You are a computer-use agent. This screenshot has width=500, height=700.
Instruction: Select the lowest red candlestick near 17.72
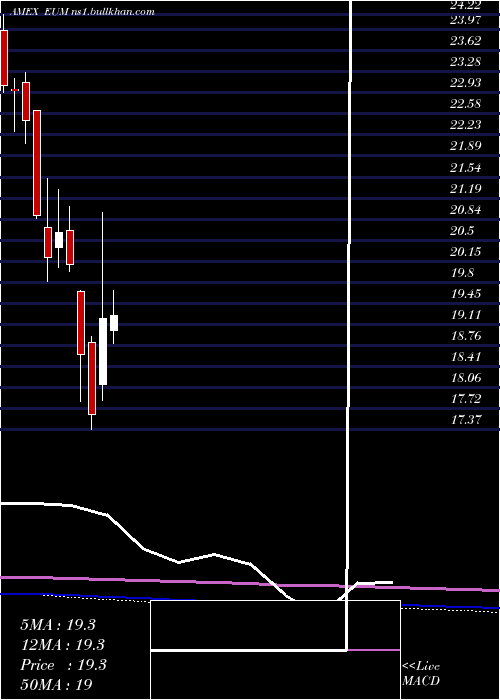92,378
